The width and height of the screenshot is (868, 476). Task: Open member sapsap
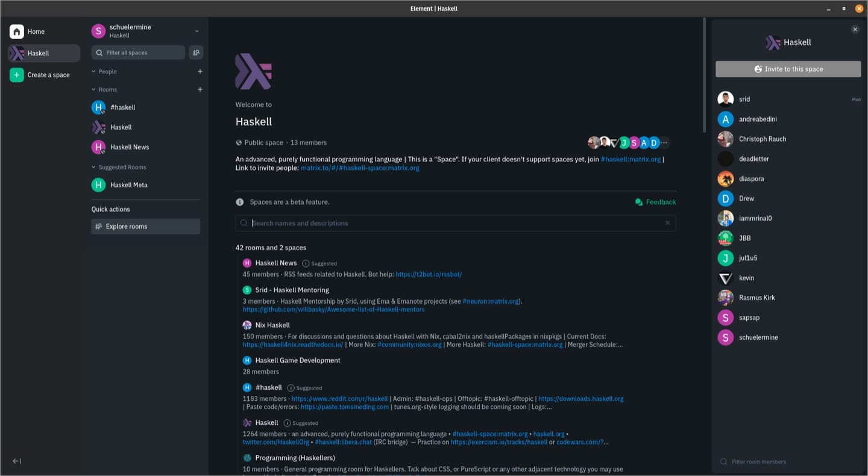pyautogui.click(x=788, y=318)
